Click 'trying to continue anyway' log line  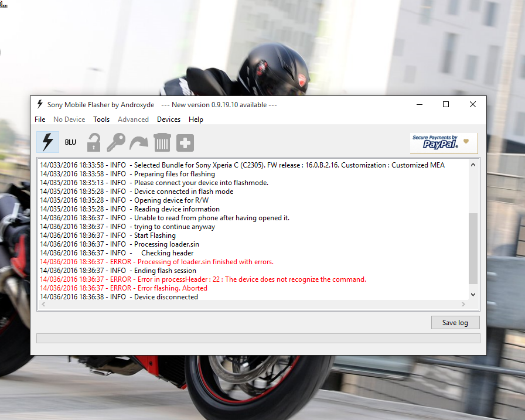[x=128, y=227]
